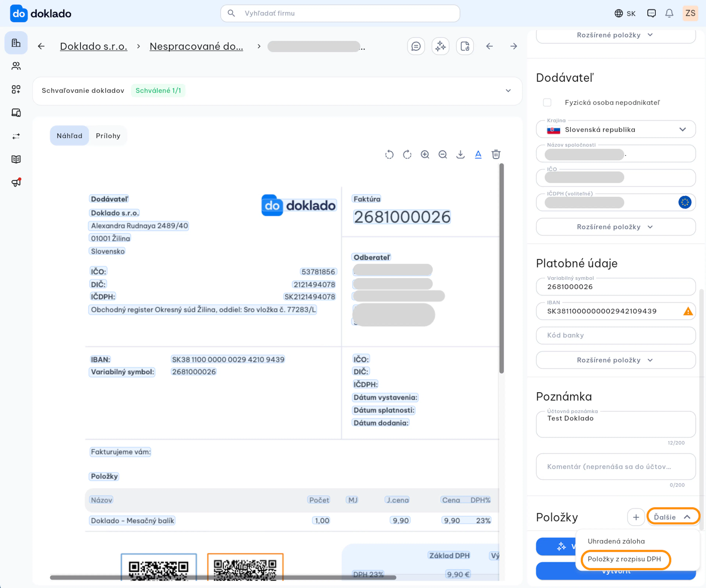
Task: Delete the document with trash icon
Action: point(496,155)
